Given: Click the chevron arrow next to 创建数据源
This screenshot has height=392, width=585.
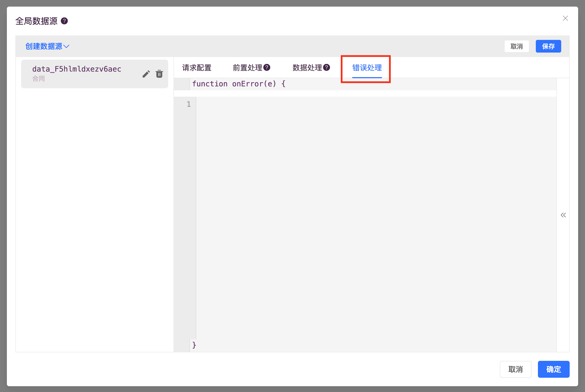Looking at the screenshot, I should coord(67,46).
